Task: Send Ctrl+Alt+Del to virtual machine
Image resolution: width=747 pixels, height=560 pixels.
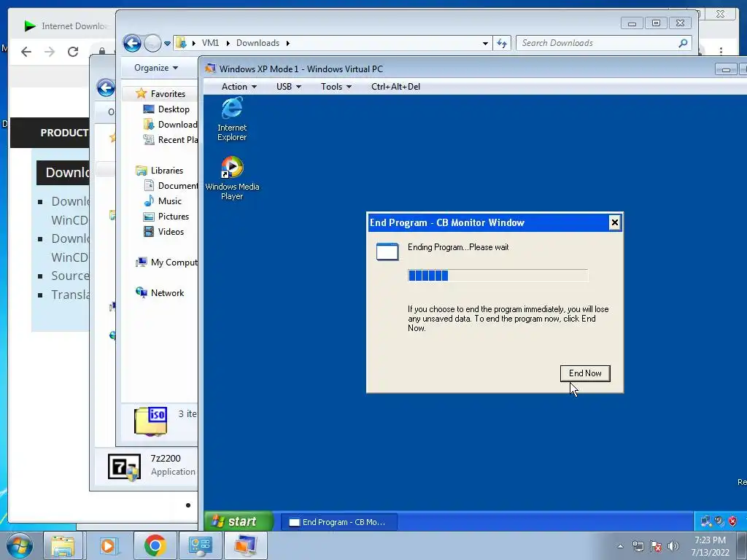Action: (x=395, y=87)
